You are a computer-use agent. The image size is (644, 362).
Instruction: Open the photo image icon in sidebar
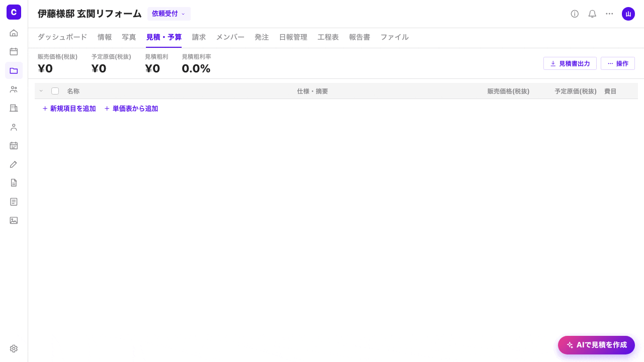14,220
